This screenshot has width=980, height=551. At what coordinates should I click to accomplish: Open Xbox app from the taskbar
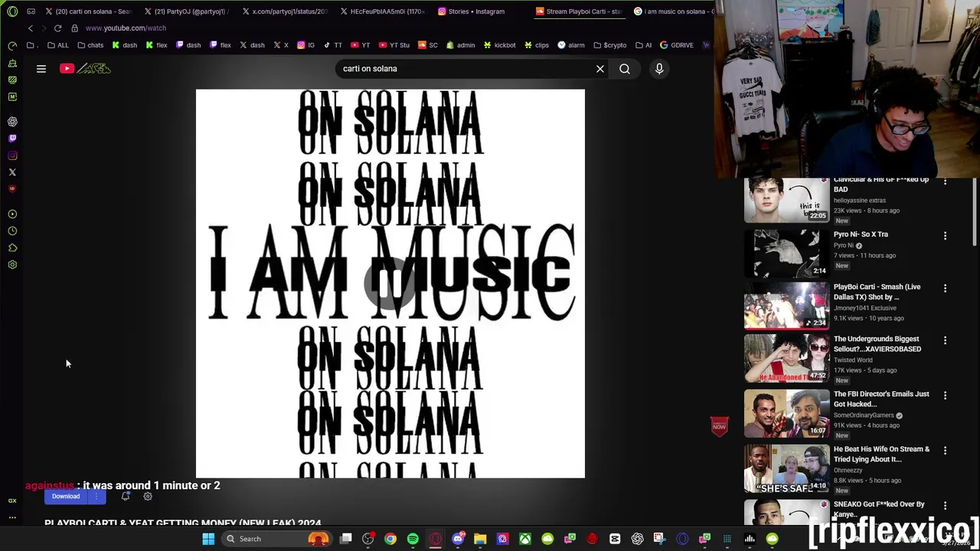pyautogui.click(x=525, y=539)
